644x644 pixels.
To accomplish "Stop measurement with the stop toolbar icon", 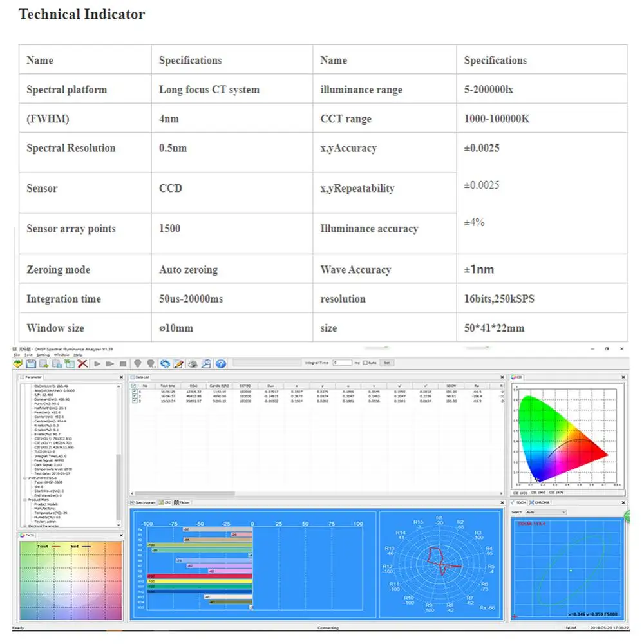I will 123,363.
